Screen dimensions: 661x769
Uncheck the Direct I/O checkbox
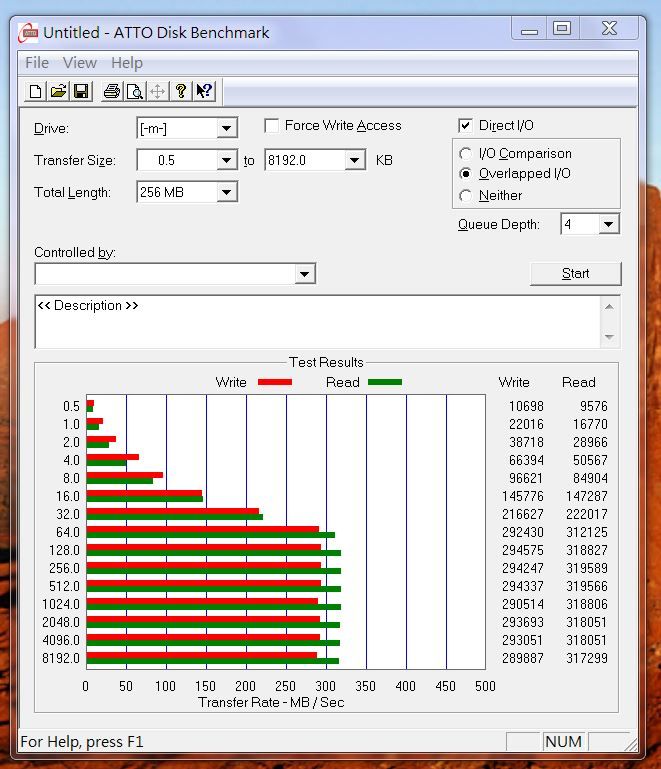[x=465, y=126]
